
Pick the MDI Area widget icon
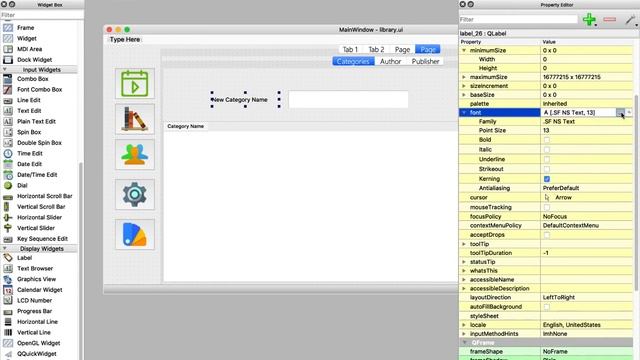(x=8, y=49)
